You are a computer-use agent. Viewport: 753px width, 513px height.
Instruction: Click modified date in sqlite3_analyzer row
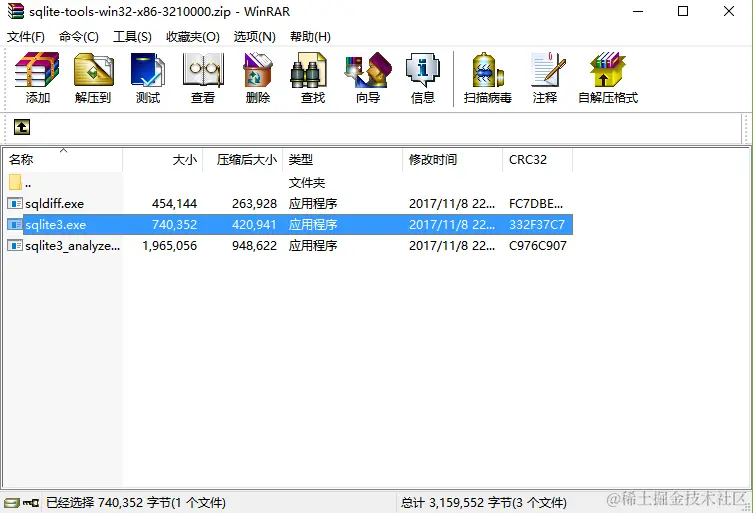[x=452, y=245]
